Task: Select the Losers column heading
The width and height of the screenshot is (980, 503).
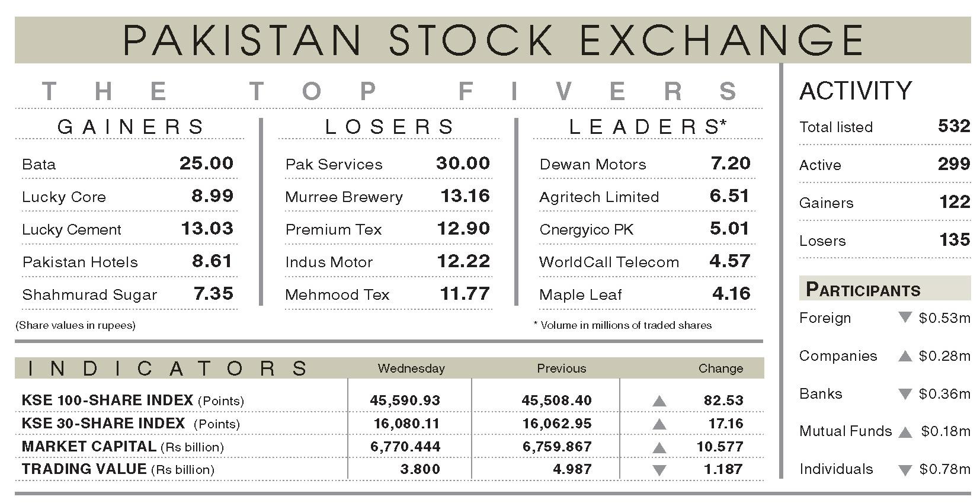Action: [390, 127]
